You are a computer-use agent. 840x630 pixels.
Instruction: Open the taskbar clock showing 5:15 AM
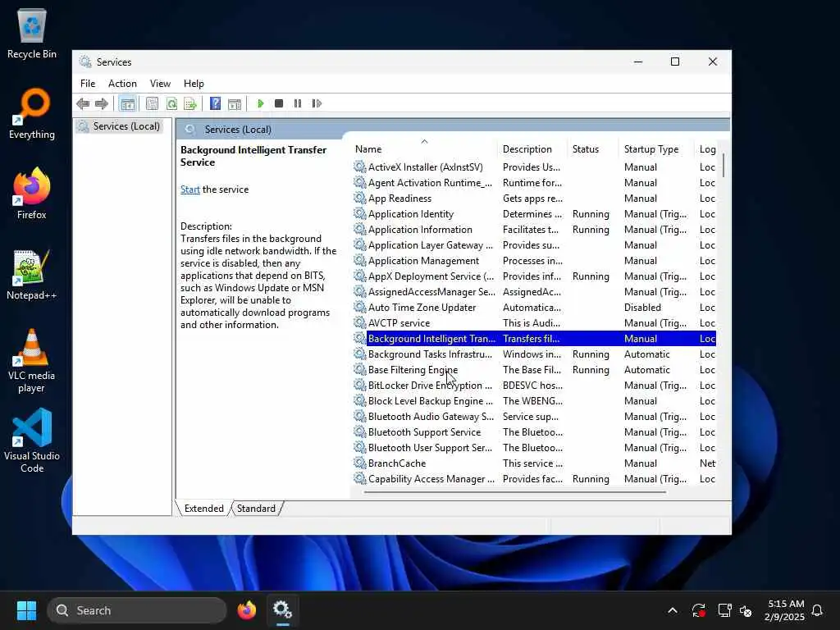785,610
